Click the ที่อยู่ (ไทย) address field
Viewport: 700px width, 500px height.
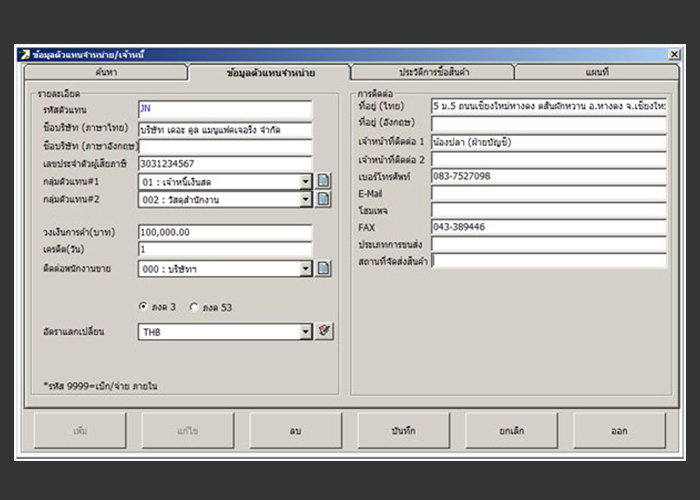(x=549, y=106)
